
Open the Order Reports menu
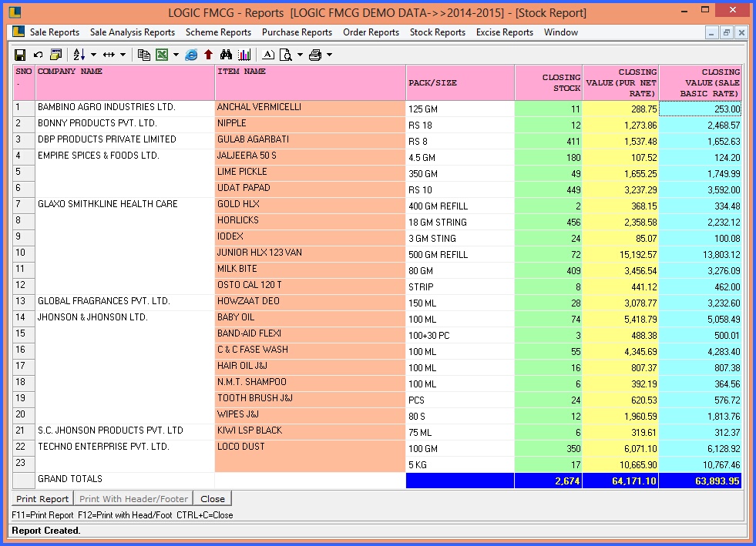click(371, 32)
